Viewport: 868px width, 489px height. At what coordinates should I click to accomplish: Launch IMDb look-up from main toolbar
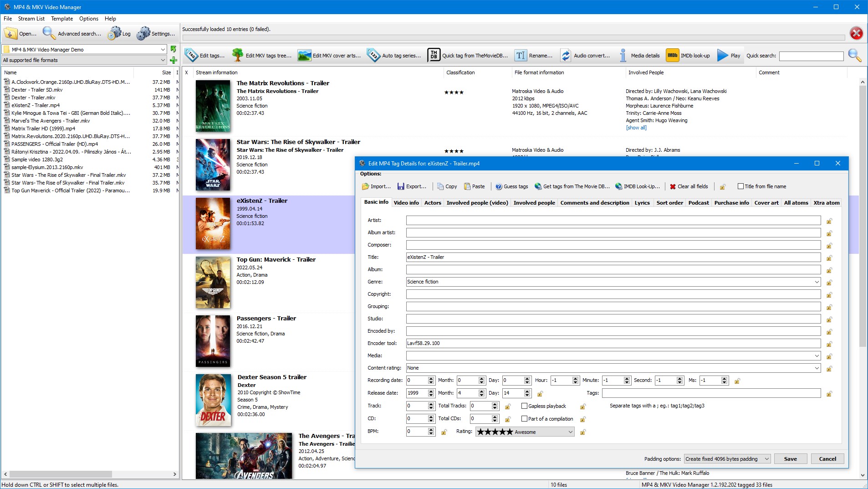tap(688, 56)
